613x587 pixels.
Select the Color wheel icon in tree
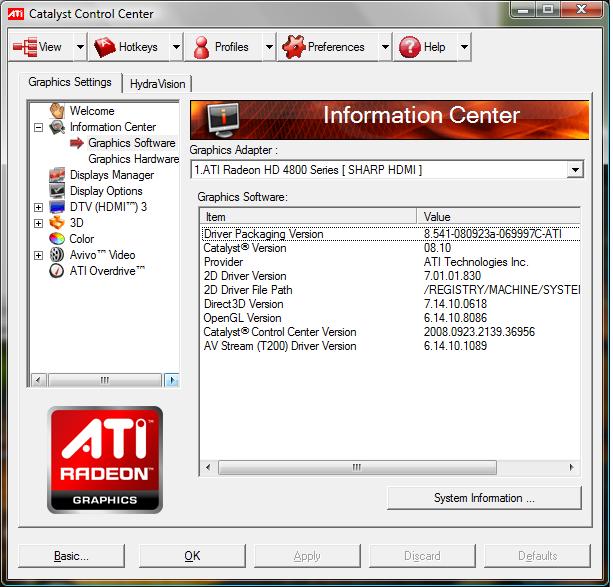click(57, 239)
